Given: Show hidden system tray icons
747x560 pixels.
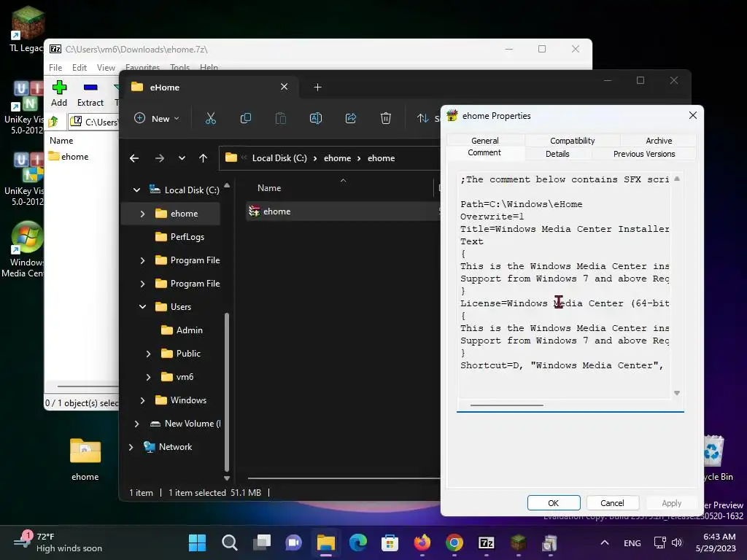Looking at the screenshot, I should [x=605, y=542].
